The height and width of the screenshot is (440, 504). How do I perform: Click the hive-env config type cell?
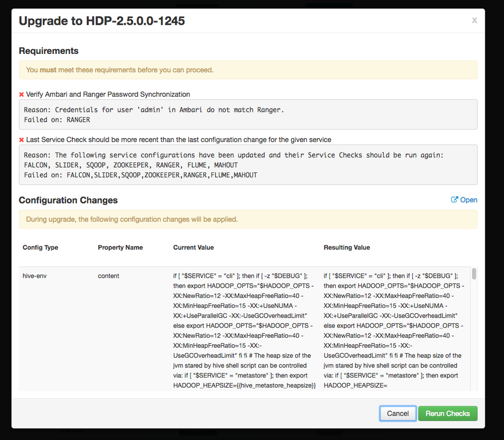pyautogui.click(x=35, y=276)
